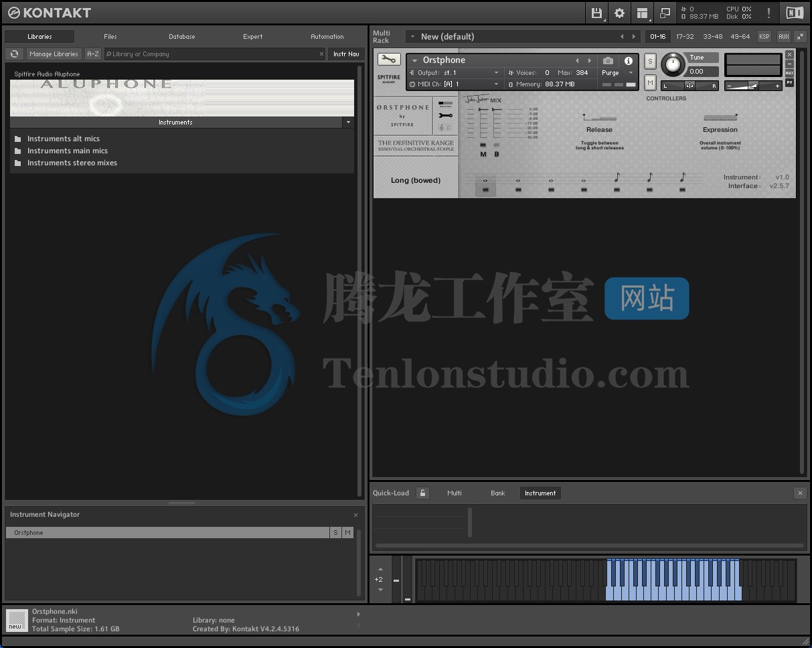Toggle solo S in Instrument Navigator row
This screenshot has height=648, width=812.
335,533
